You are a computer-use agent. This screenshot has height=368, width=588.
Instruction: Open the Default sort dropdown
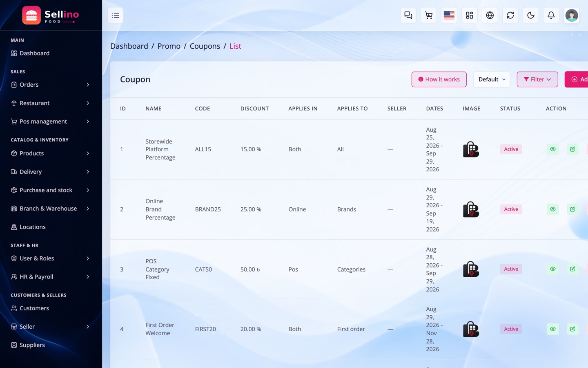[492, 79]
